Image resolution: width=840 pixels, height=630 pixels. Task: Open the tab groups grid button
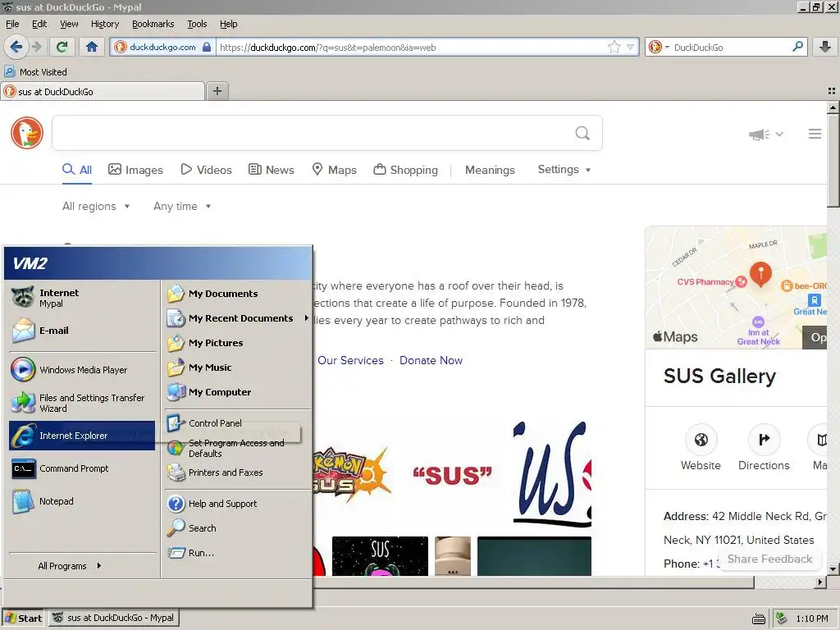coord(832,91)
